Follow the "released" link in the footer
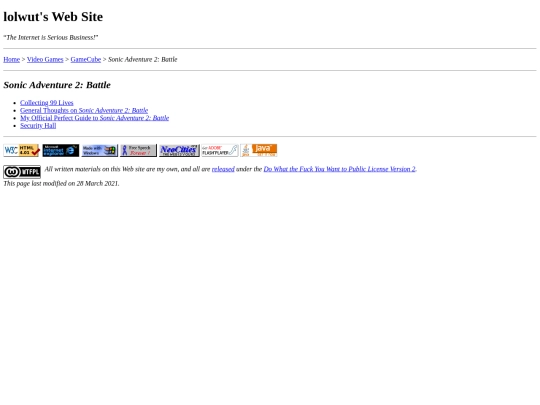 pyautogui.click(x=223, y=169)
